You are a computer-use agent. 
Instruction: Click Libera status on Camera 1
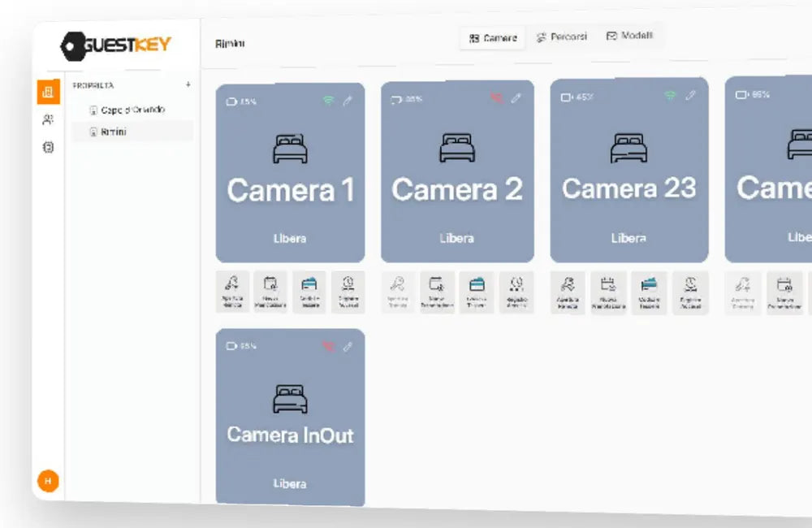(290, 238)
